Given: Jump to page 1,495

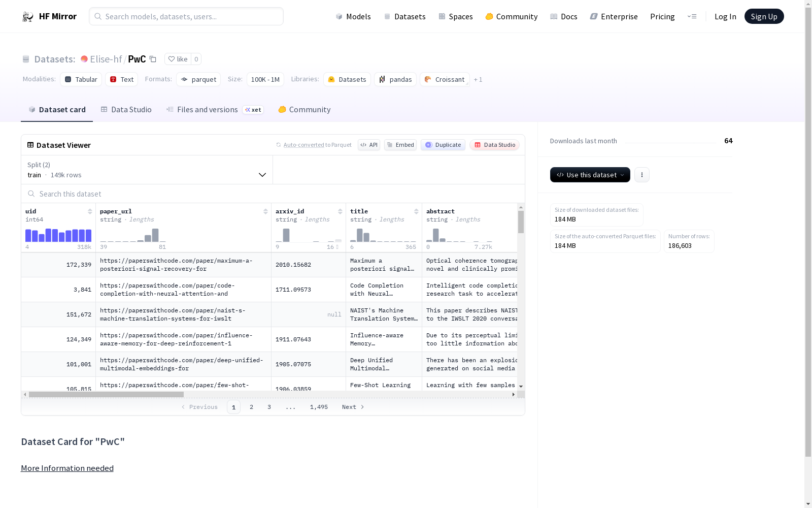Looking at the screenshot, I should [319, 407].
